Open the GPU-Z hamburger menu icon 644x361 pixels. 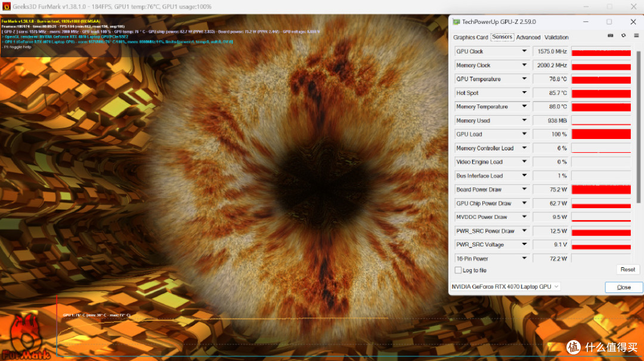pyautogui.click(x=636, y=36)
